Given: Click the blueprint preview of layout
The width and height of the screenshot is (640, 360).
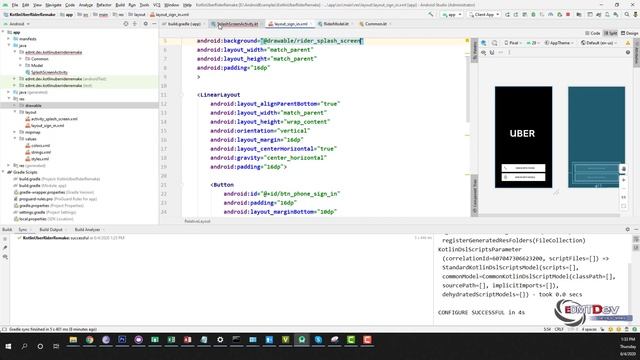Looking at the screenshot, I should (596, 137).
